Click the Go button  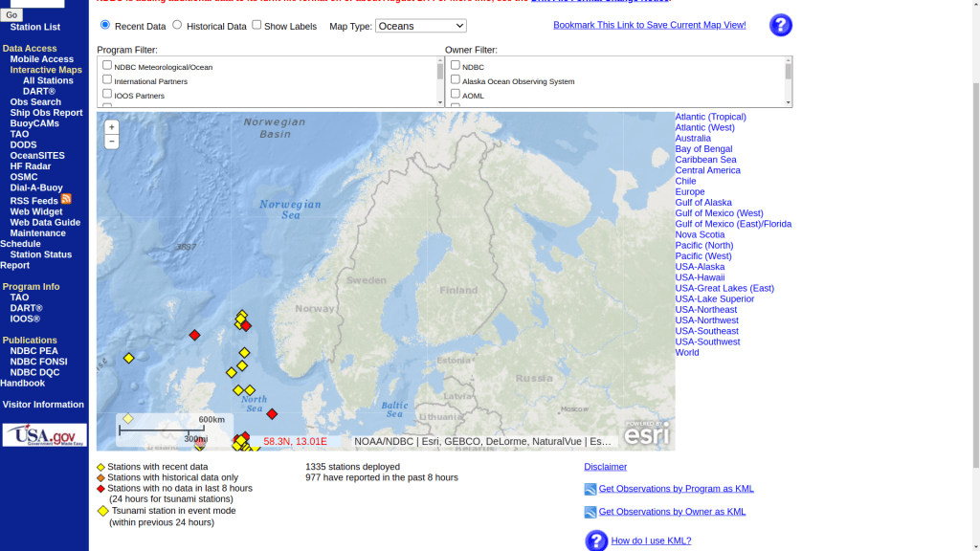[x=11, y=15]
